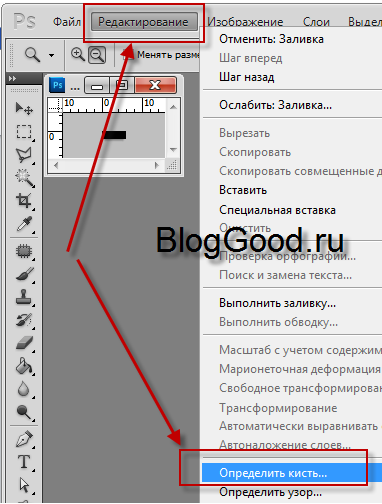This screenshot has width=382, height=504.
Task: Select the Pen tool
Action: click(24, 439)
